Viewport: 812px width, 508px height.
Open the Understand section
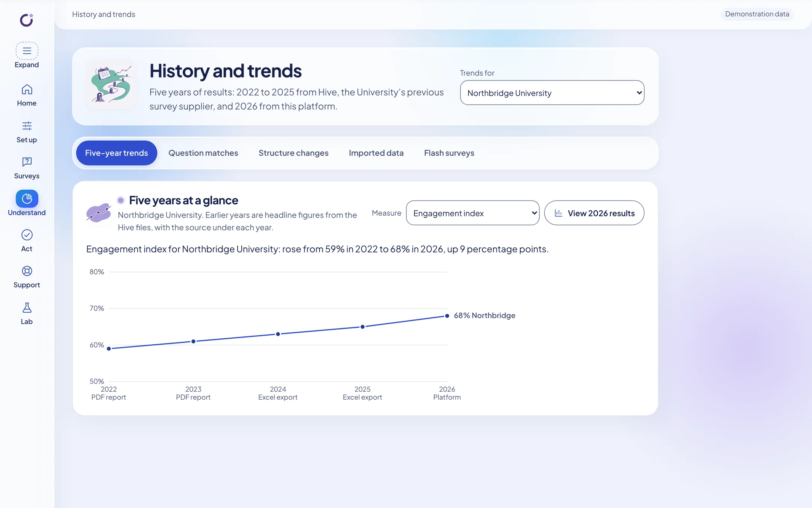27,203
